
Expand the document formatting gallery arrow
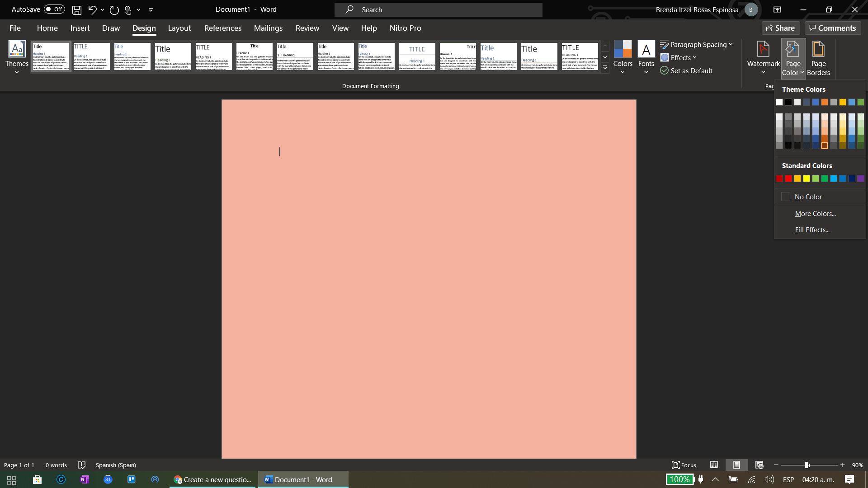point(605,68)
